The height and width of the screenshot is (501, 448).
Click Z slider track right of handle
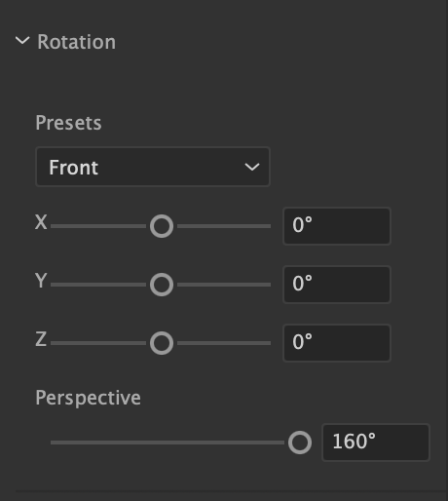tap(224, 343)
